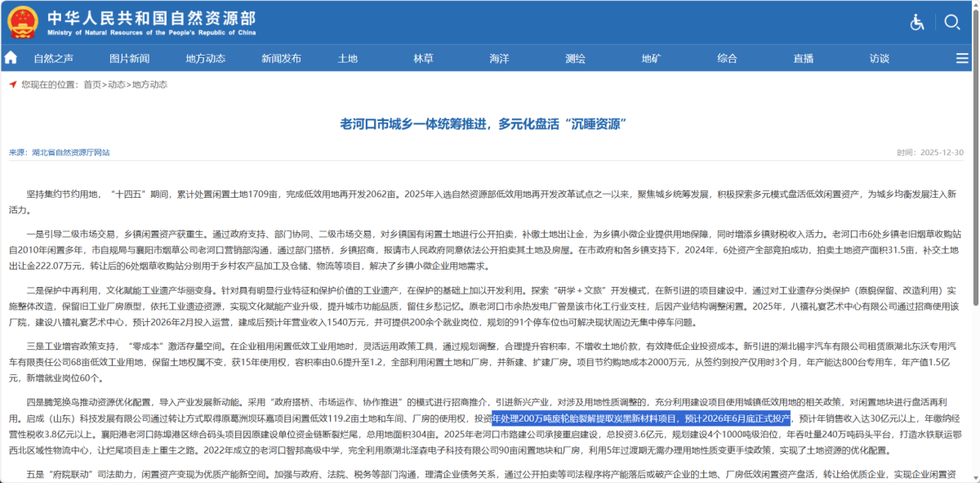
Task: Open the 图片新闻 section
Action: [x=130, y=58]
